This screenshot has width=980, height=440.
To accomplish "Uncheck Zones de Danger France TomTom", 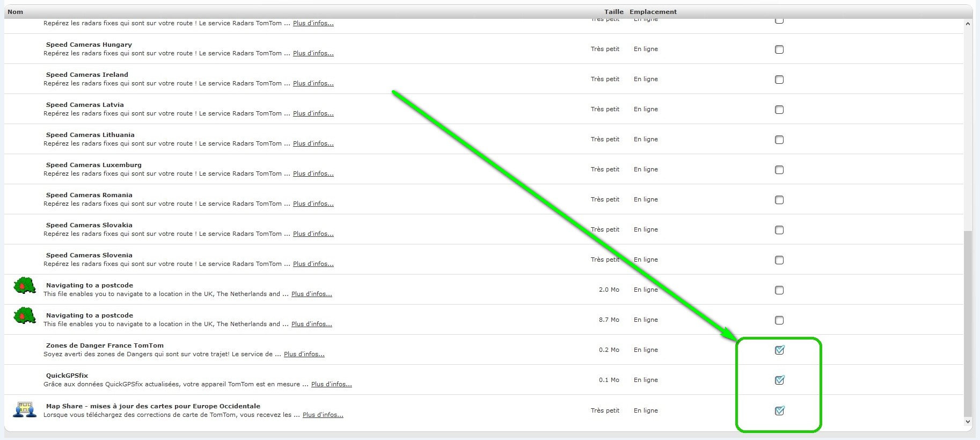I will [779, 350].
